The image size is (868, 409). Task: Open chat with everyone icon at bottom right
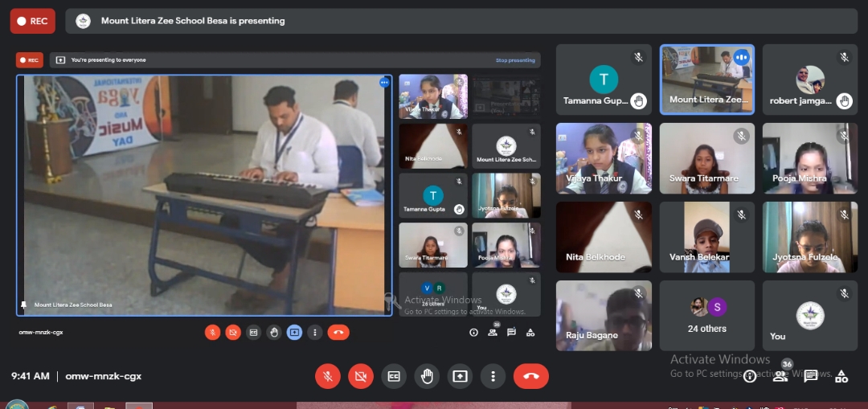[x=811, y=376]
